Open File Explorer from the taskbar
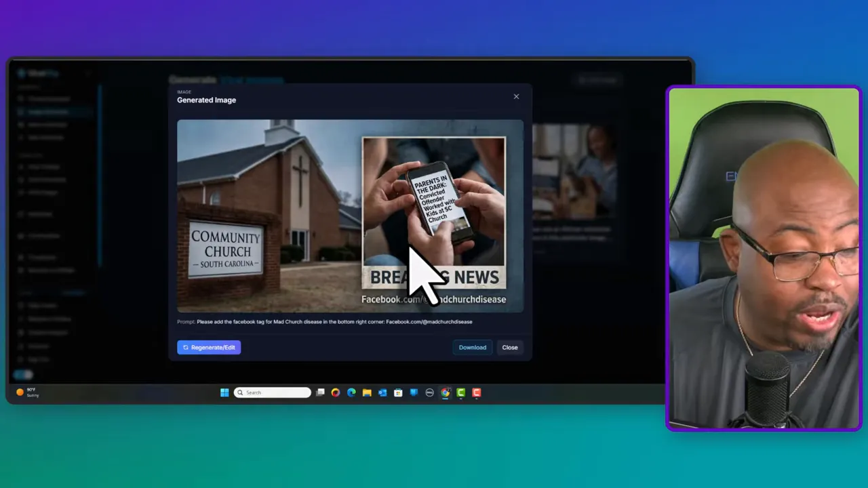Screen dimensions: 868x488 point(367,392)
